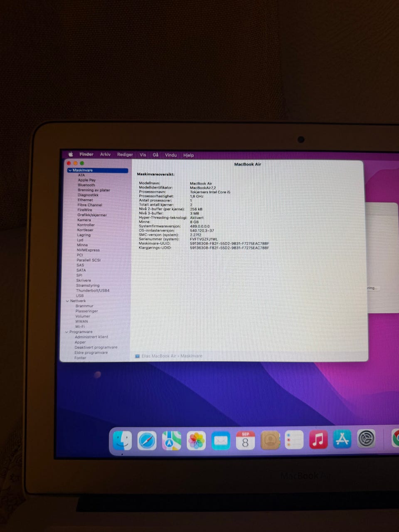Screen dimensions: 399x532
Task: Select PCI in the sidebar
Action: (80, 255)
